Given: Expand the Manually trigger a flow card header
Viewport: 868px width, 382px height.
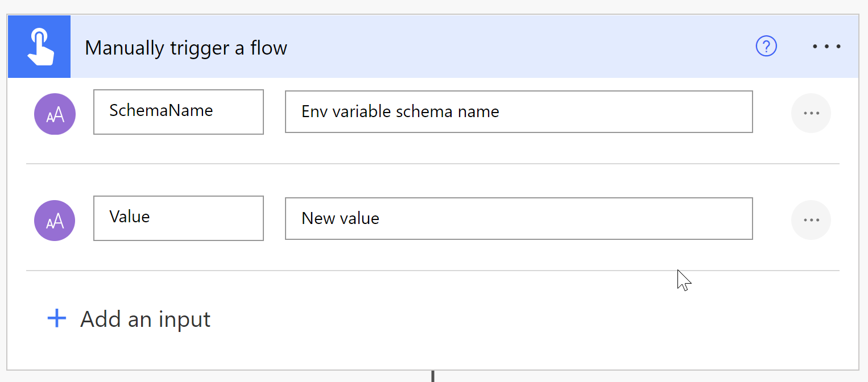Looking at the screenshot, I should [398, 46].
